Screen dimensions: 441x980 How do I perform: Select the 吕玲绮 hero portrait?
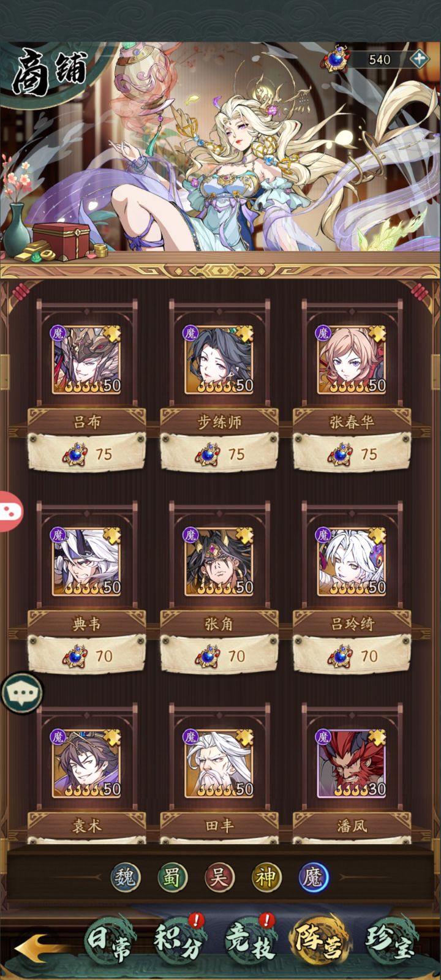[x=352, y=562]
